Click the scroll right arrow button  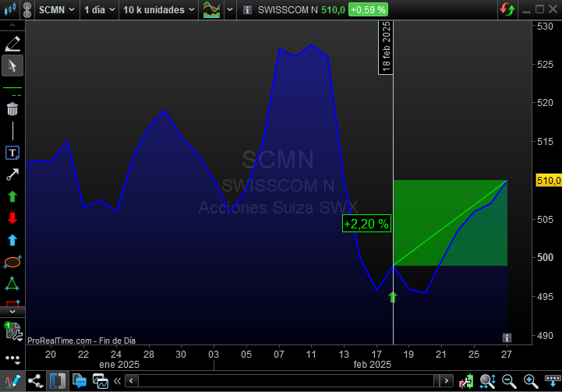coord(446,381)
